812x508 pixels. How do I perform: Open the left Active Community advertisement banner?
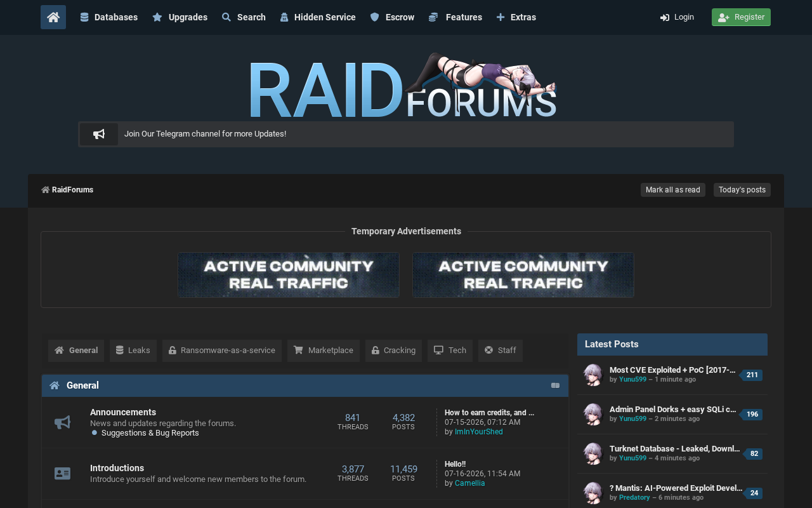pos(289,275)
